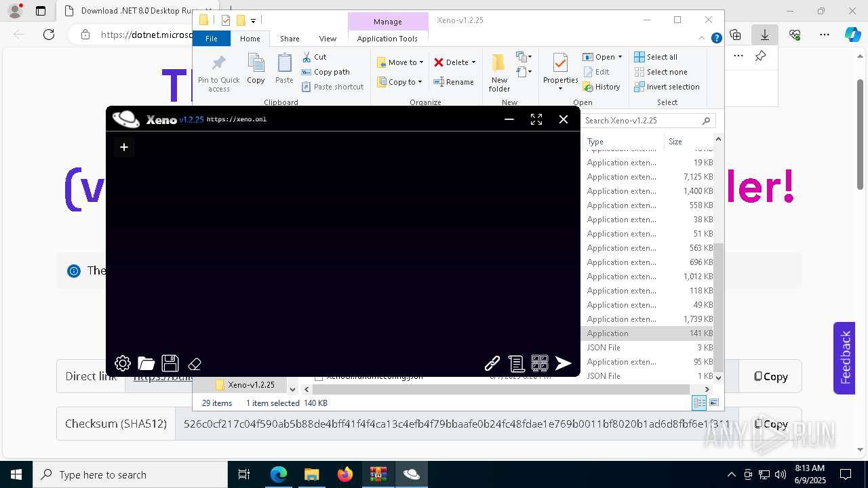The height and width of the screenshot is (488, 868).
Task: Click Xeno save script floppy icon
Action: click(x=170, y=363)
